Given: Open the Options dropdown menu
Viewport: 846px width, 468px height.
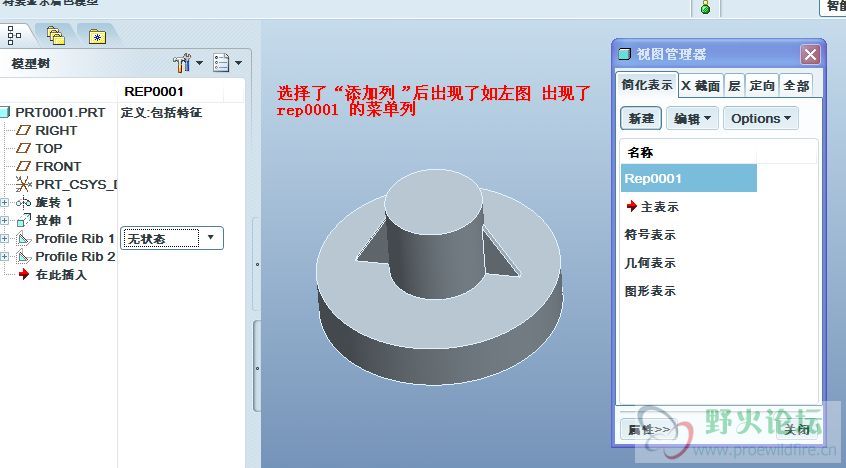Looking at the screenshot, I should tap(761, 118).
